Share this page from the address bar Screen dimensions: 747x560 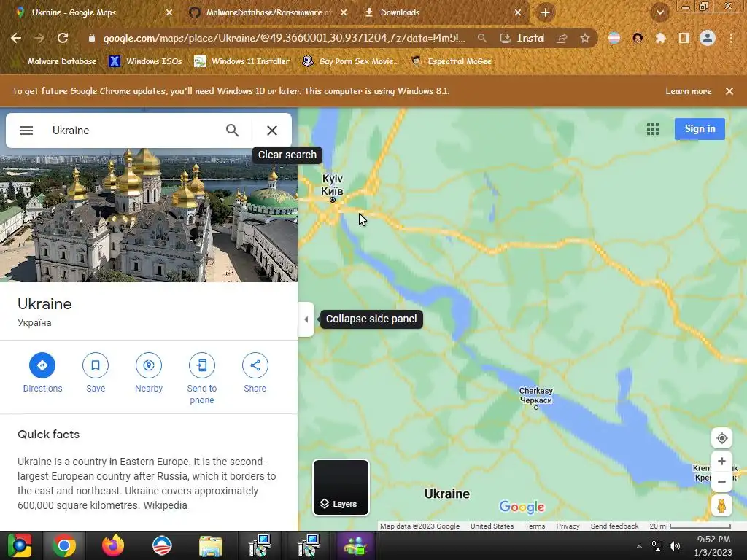562,38
